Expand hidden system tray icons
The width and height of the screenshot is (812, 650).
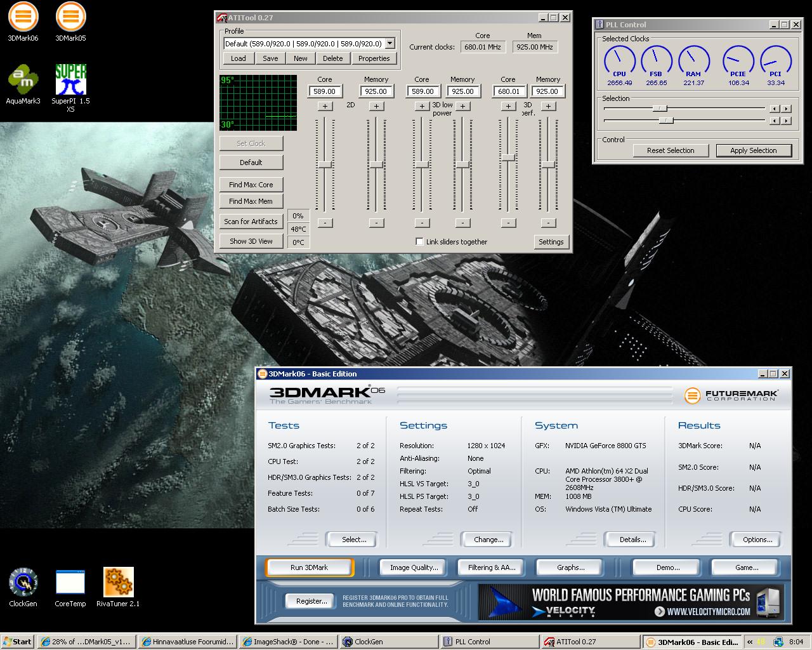click(x=749, y=642)
